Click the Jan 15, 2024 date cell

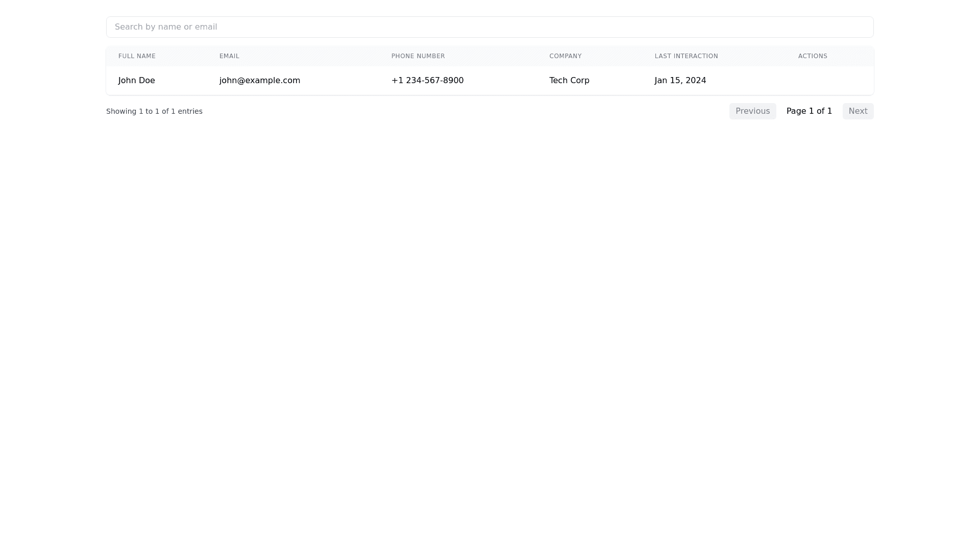(x=680, y=81)
